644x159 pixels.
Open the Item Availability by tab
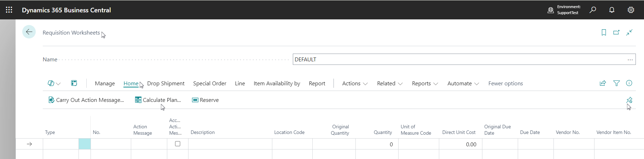[x=277, y=84]
